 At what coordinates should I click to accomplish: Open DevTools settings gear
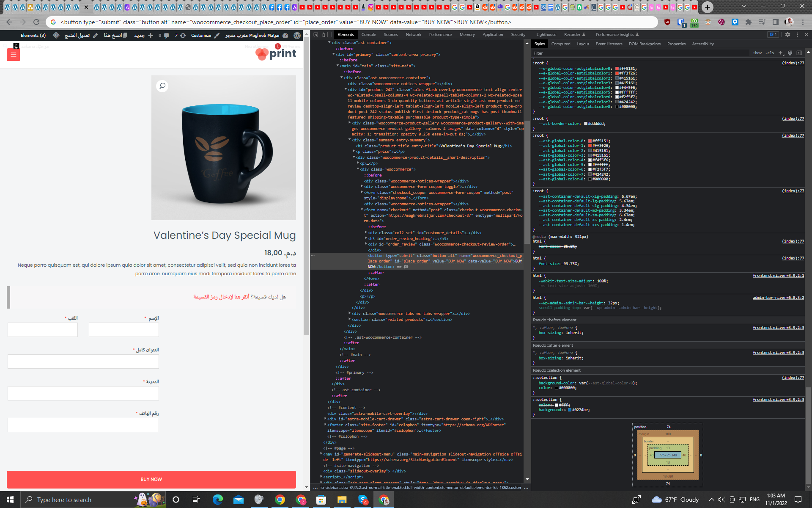787,35
